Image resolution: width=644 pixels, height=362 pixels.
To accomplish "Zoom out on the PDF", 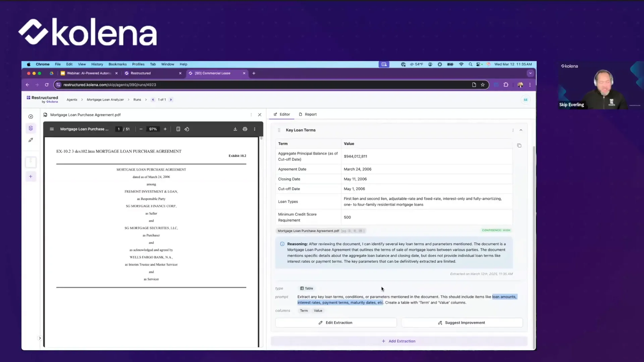I will [x=141, y=129].
